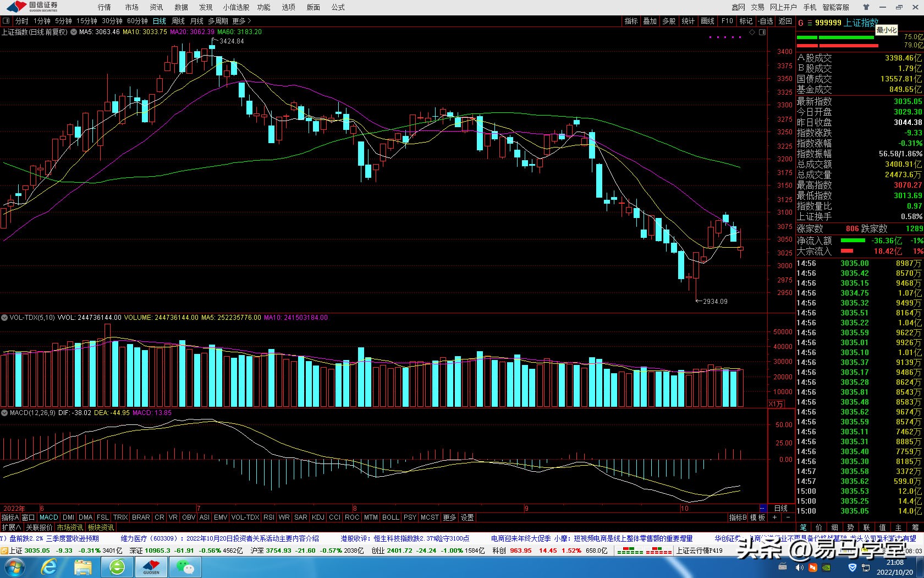Expand the VOL-TDX indicator dropdown arrow
This screenshot has width=924, height=578.
coord(4,318)
